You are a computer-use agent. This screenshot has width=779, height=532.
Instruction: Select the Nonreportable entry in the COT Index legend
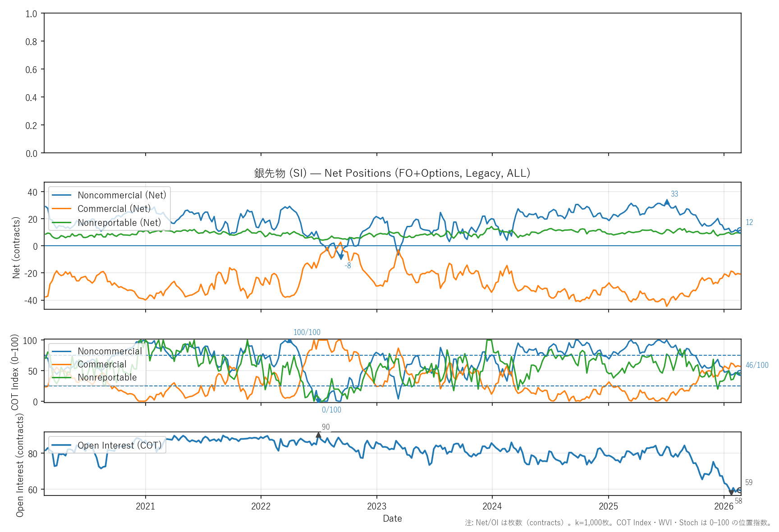click(x=107, y=377)
